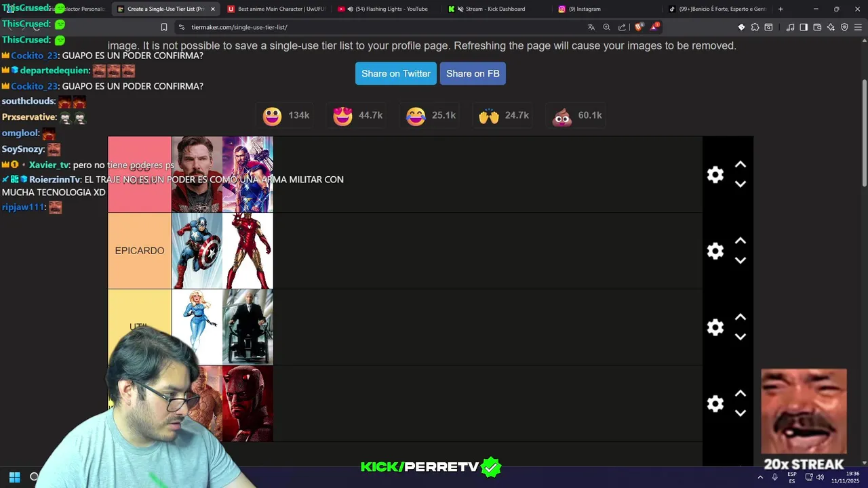
Task: Open settings gear for the top pink tier
Action: [x=715, y=174]
